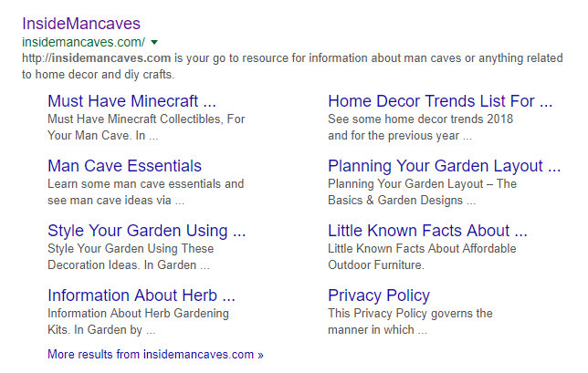Viewport: 588px width, 373px height.
Task: Open the Privacy Policy sitelink
Action: pos(379,295)
